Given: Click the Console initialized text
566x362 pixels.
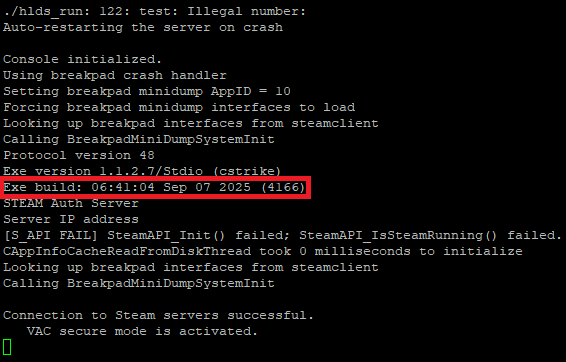Looking at the screenshot, I should click(x=83, y=59).
